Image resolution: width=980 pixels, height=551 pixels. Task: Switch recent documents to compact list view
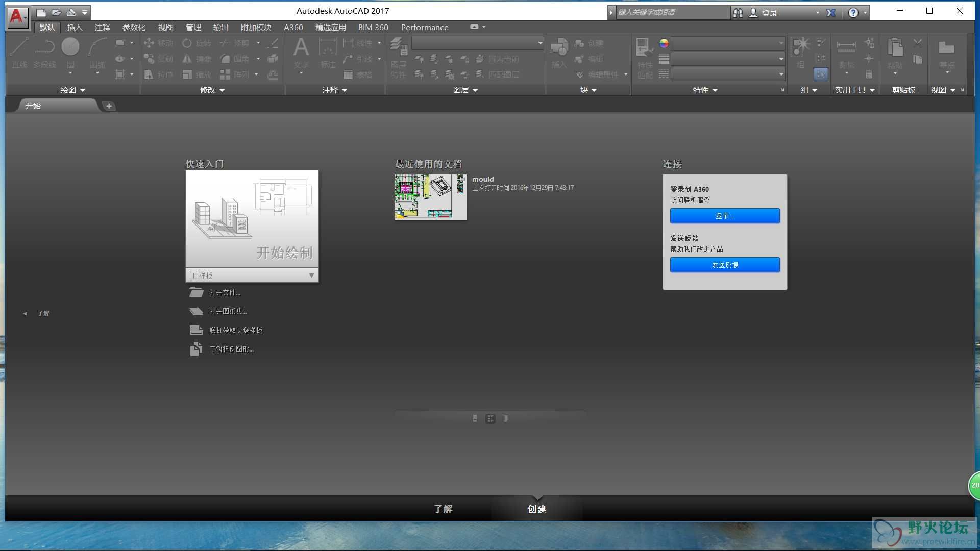pos(475,418)
